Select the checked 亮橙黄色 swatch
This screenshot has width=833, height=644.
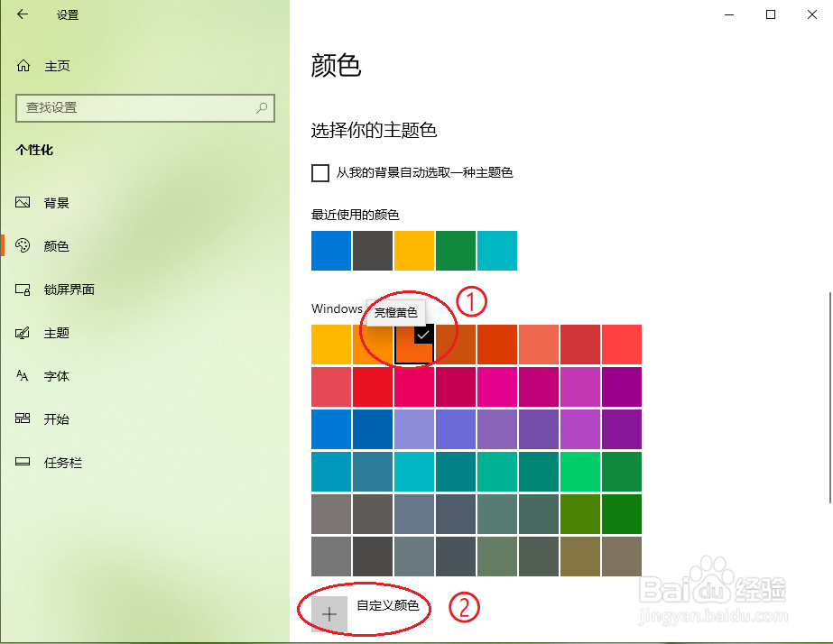tap(413, 345)
